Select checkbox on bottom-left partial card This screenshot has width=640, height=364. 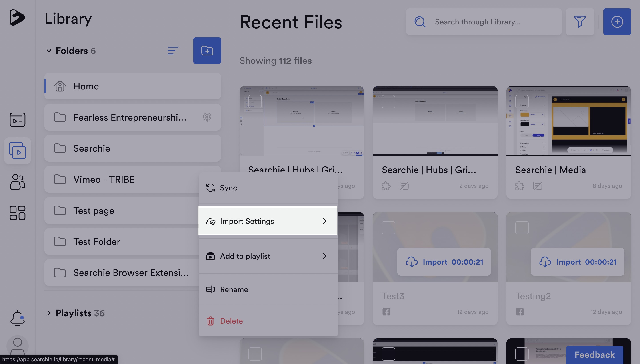(255, 354)
